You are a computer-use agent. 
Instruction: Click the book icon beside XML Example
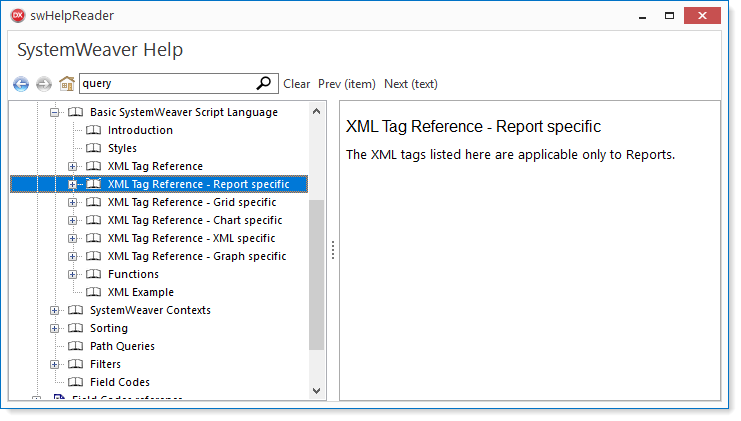tap(94, 292)
